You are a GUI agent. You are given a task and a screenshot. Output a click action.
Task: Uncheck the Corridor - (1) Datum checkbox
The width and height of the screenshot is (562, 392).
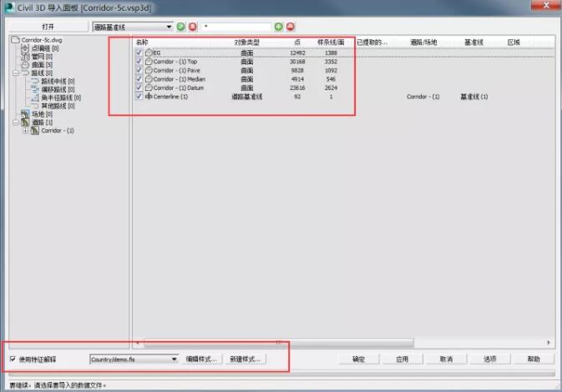(x=139, y=88)
